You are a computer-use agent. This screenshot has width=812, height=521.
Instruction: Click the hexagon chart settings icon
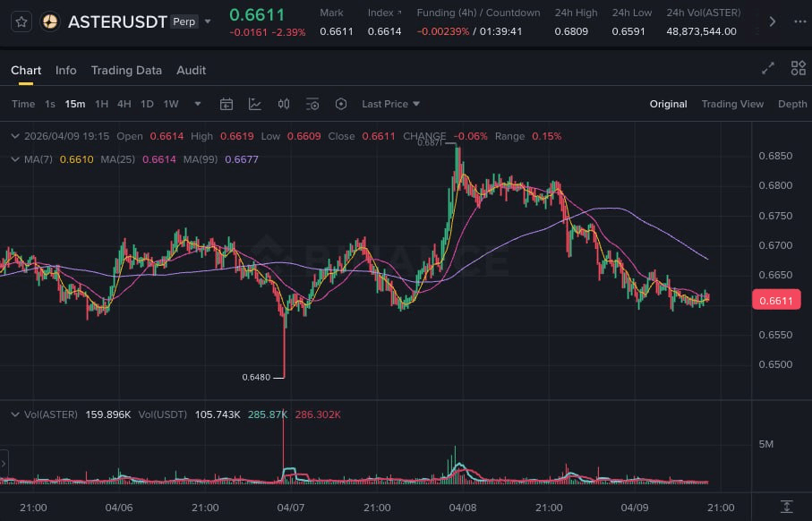(x=341, y=104)
